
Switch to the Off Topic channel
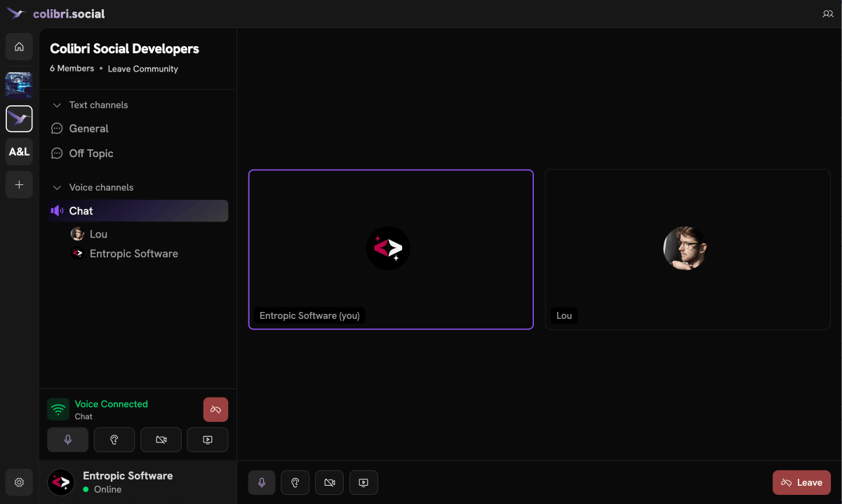coord(91,154)
